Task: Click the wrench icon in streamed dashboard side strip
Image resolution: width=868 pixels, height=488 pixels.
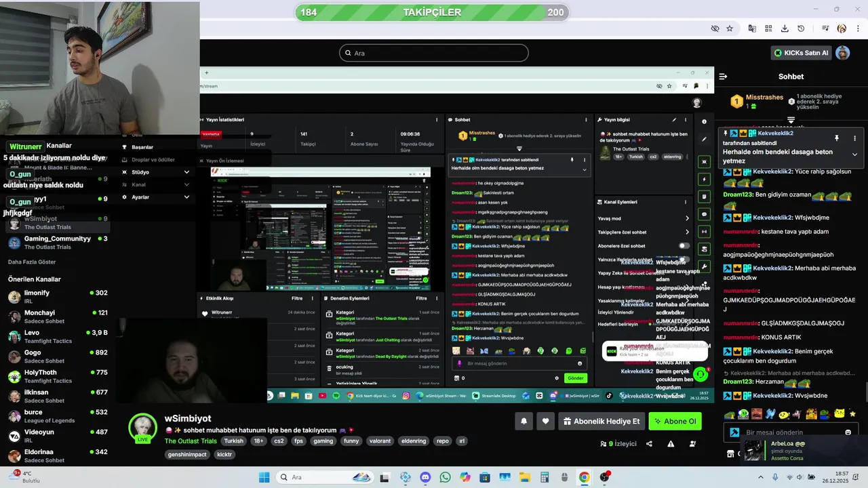Action: (704, 266)
